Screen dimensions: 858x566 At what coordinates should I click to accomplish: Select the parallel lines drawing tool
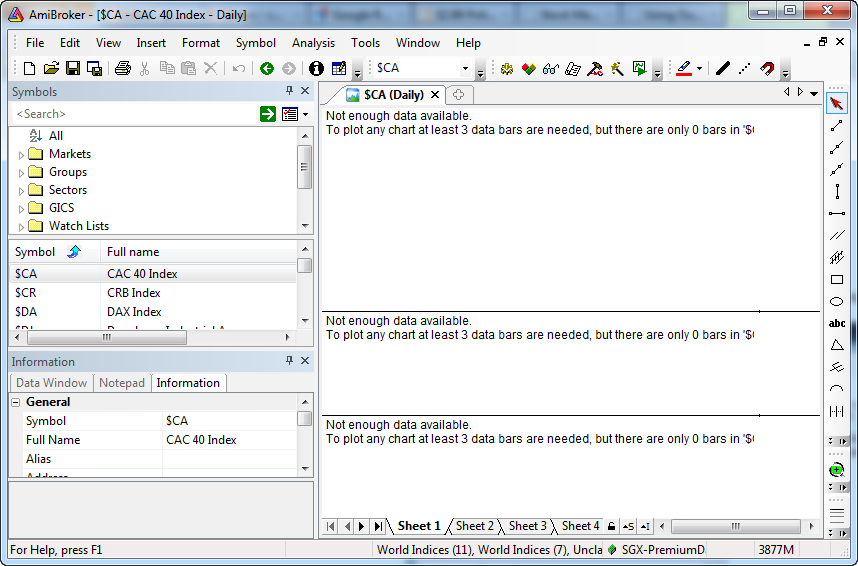pos(837,235)
